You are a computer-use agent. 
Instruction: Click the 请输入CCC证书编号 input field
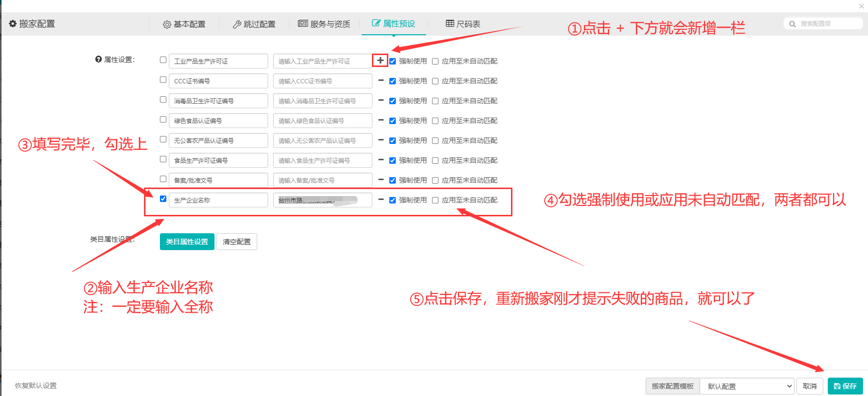pos(322,81)
